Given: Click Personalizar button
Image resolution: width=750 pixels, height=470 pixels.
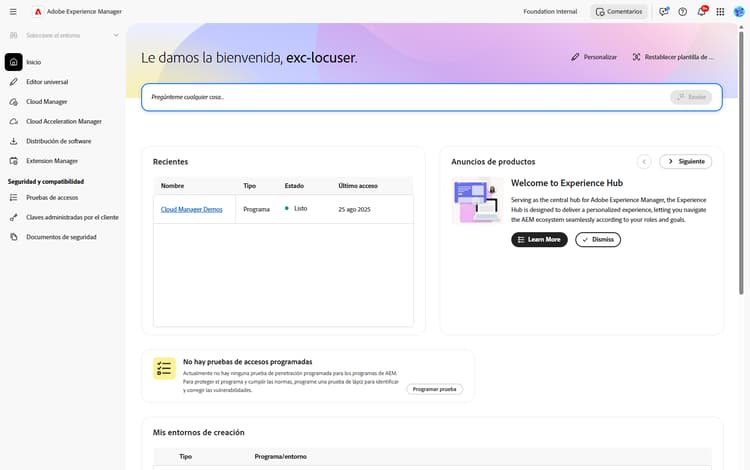Looking at the screenshot, I should pos(594,57).
